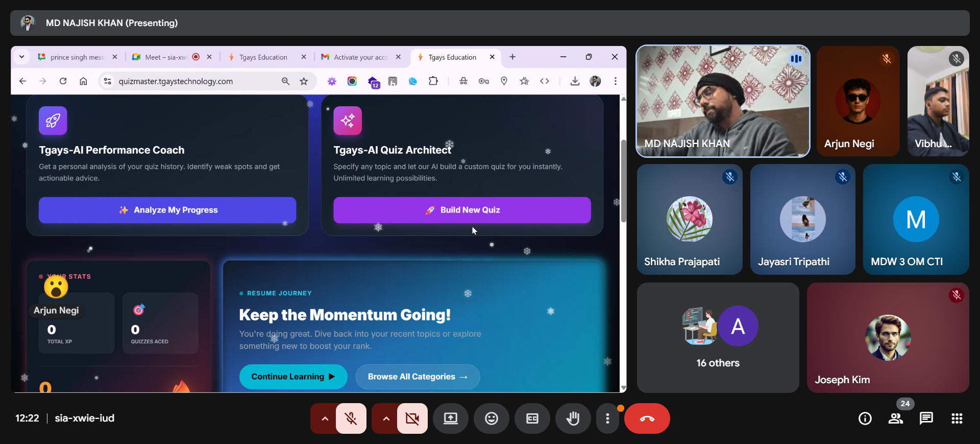Image resolution: width=980 pixels, height=444 pixels.
Task: Switch to the inactive Tgays Education tab
Action: coord(263,57)
